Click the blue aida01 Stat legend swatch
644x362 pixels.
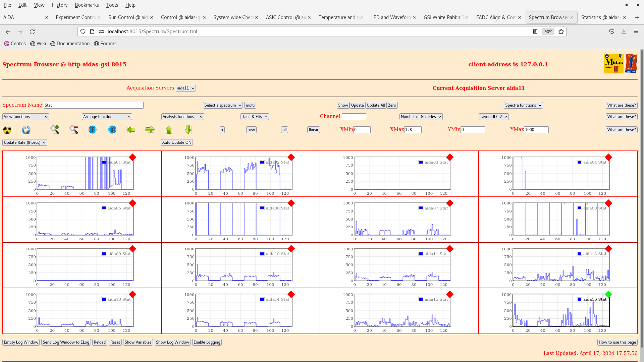[104, 162]
